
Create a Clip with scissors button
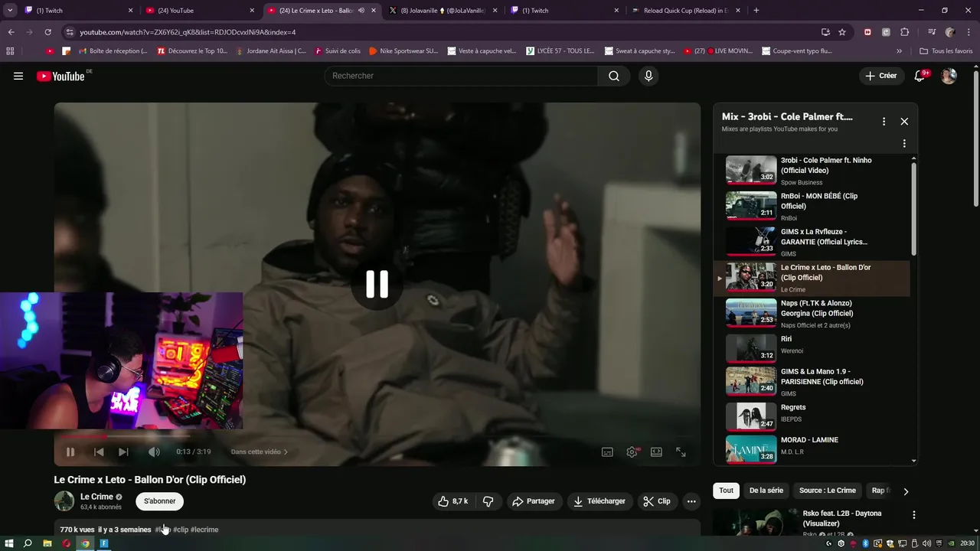tap(657, 501)
